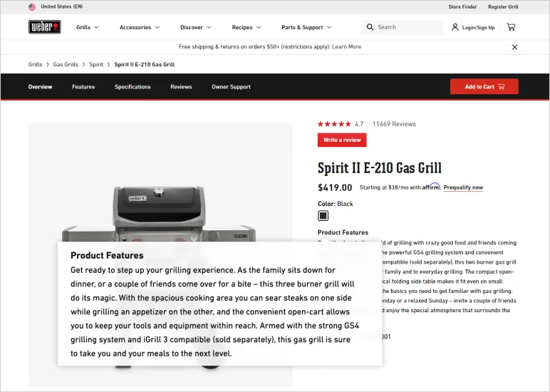Click the Affirm logo
The image size is (550, 392).
[431, 186]
